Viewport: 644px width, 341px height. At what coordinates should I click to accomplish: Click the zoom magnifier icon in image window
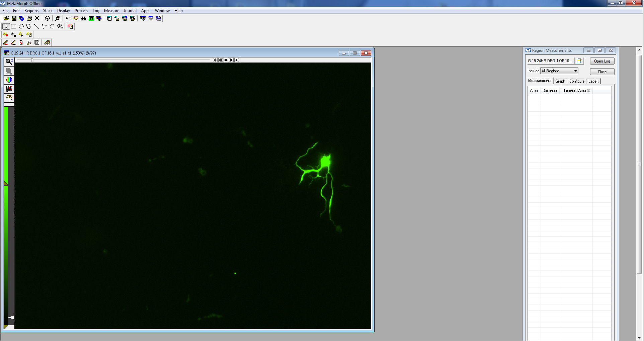click(9, 62)
